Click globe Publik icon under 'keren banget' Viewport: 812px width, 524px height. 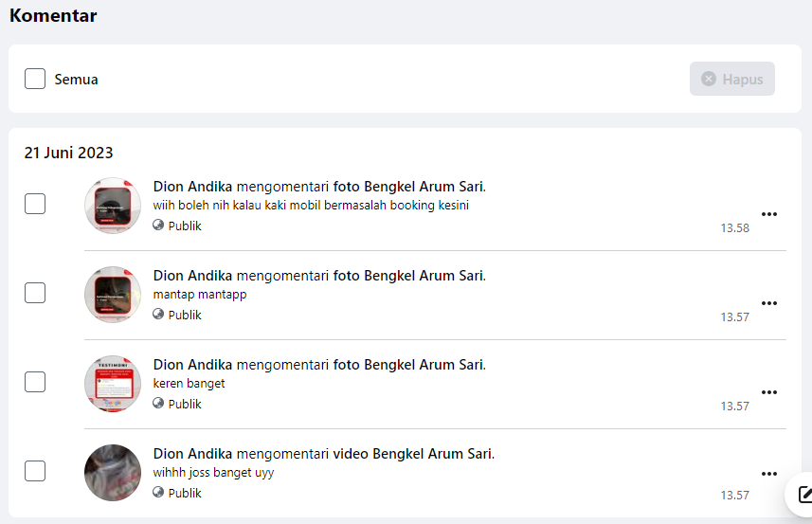[158, 404]
